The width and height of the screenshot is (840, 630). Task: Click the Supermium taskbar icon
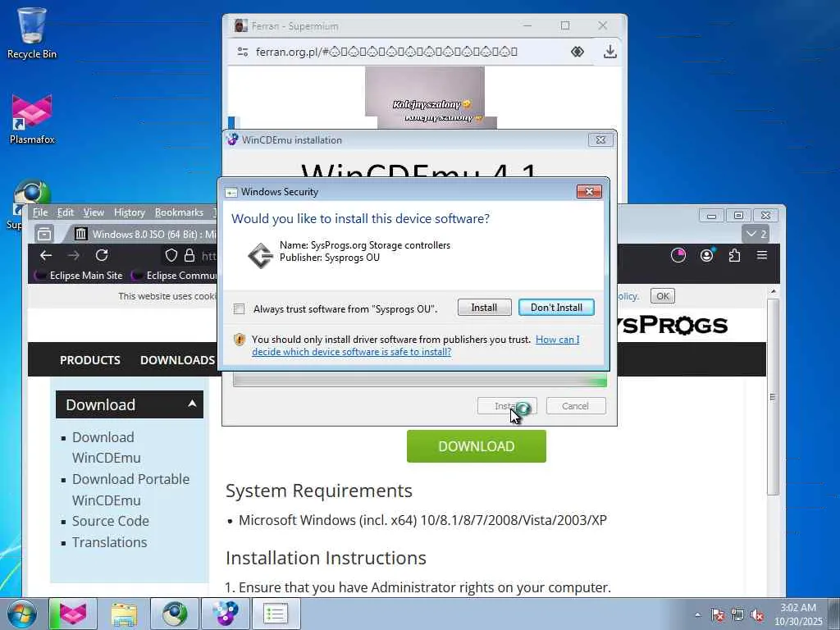[x=174, y=614]
